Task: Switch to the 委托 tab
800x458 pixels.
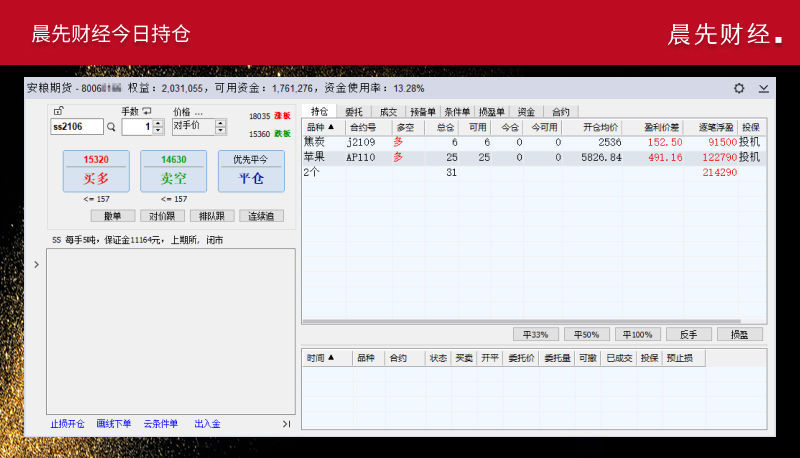Action: click(x=354, y=112)
